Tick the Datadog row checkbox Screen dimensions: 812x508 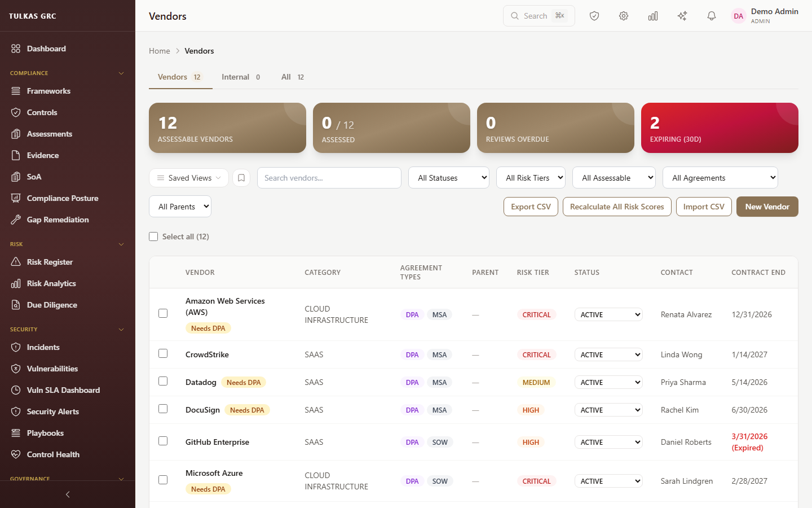pyautogui.click(x=163, y=381)
